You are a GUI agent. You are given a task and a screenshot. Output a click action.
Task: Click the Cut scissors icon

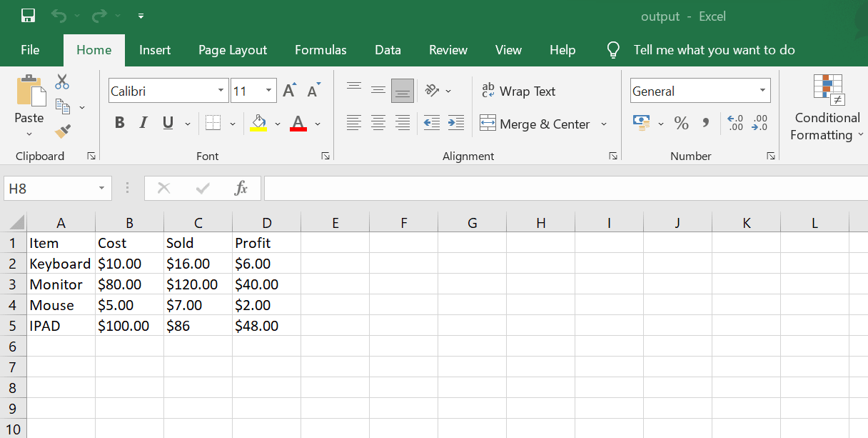[62, 81]
